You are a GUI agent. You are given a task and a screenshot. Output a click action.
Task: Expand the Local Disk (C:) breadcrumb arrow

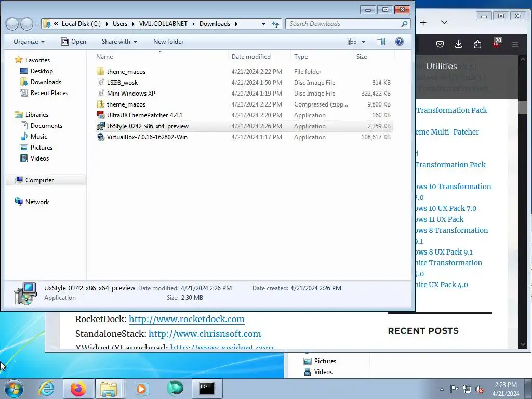point(107,24)
